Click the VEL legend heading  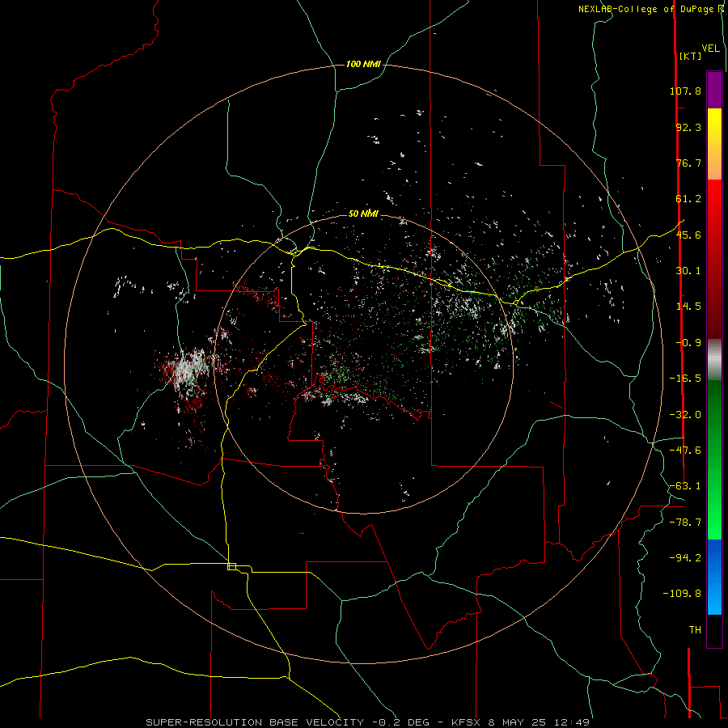(x=710, y=48)
